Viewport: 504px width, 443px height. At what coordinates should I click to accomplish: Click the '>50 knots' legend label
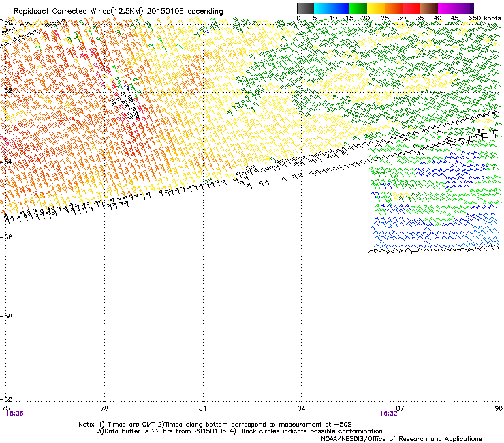coord(484,18)
